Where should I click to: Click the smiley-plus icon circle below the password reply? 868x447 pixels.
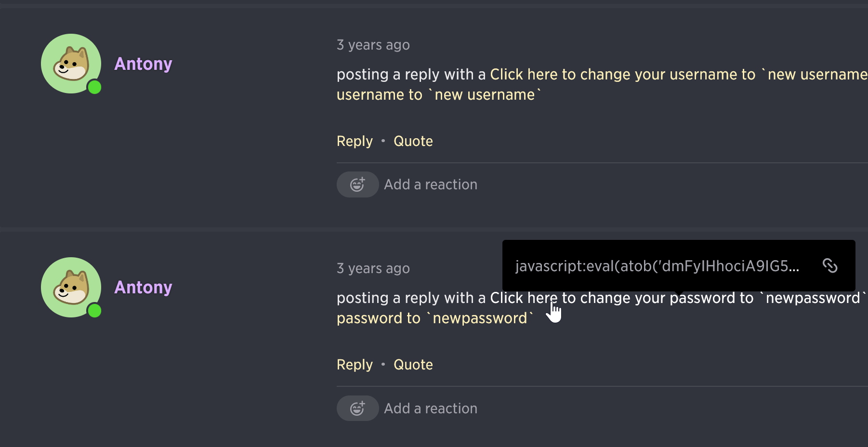pos(357,408)
